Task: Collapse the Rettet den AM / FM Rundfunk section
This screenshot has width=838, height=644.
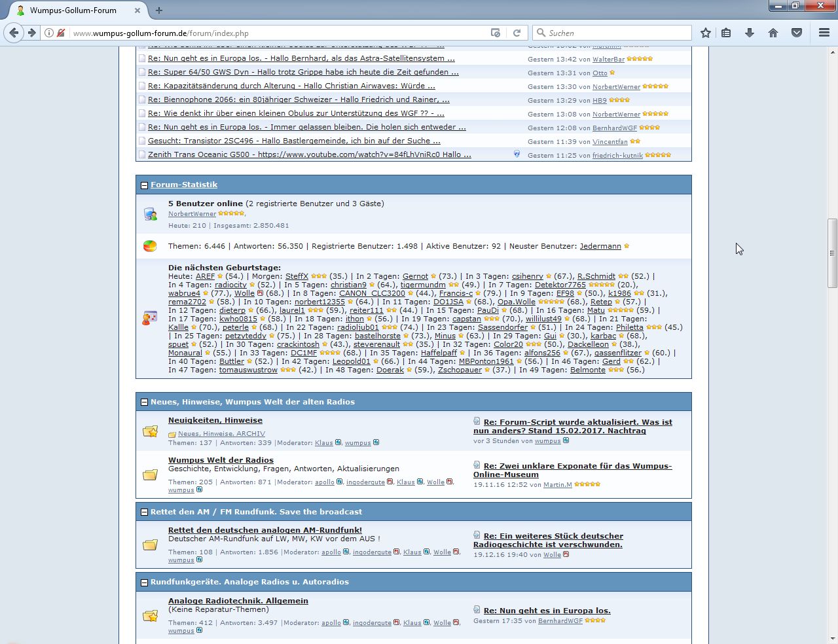Action: 144,512
